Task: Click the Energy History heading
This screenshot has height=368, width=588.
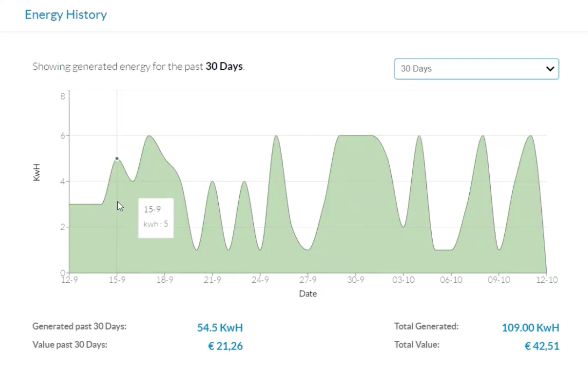Action: tap(66, 15)
